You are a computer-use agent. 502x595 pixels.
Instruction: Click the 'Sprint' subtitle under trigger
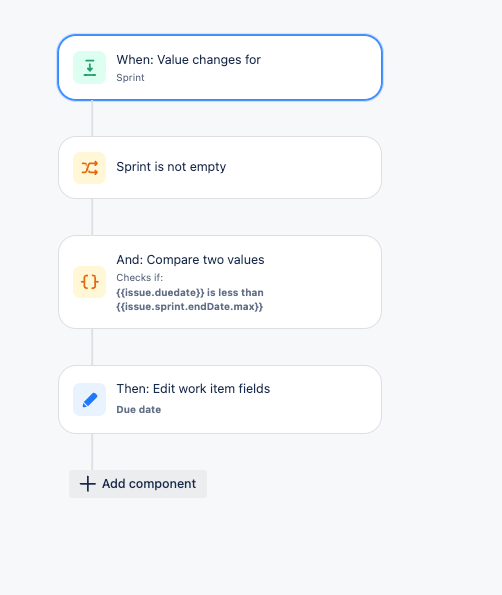tap(130, 78)
